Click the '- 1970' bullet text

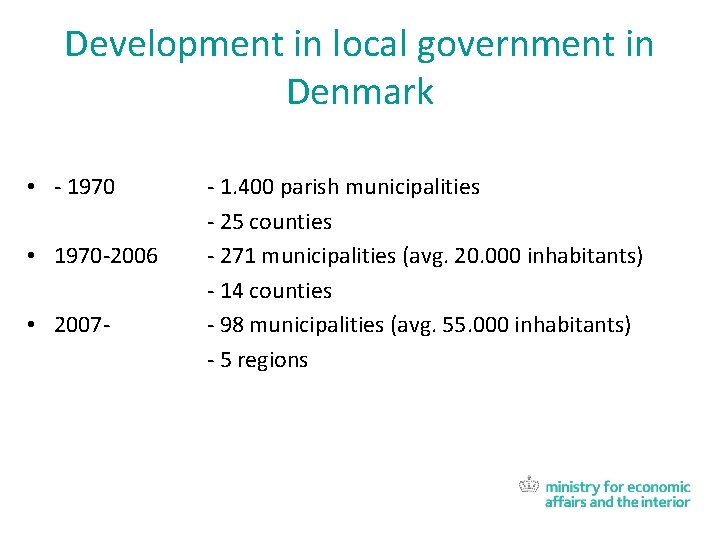[84, 187]
